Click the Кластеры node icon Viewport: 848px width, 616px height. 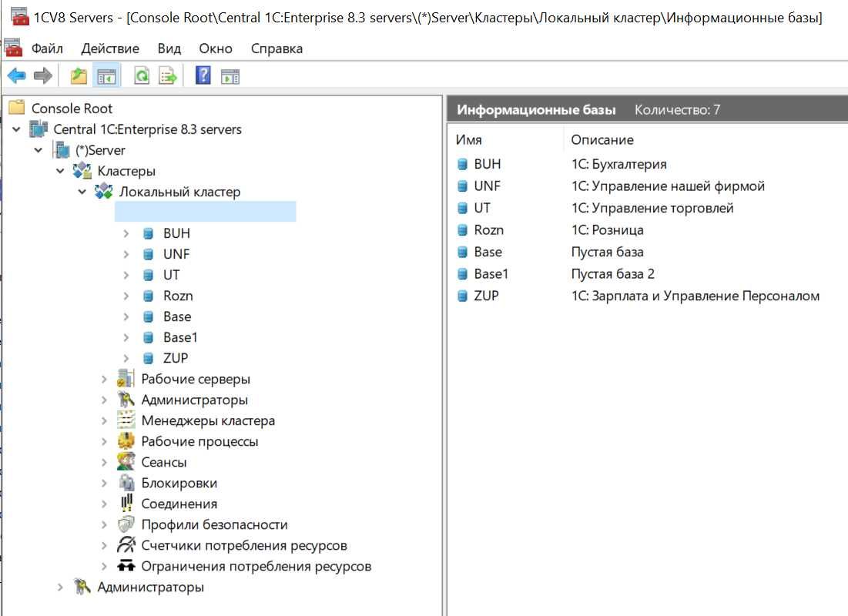[x=82, y=171]
